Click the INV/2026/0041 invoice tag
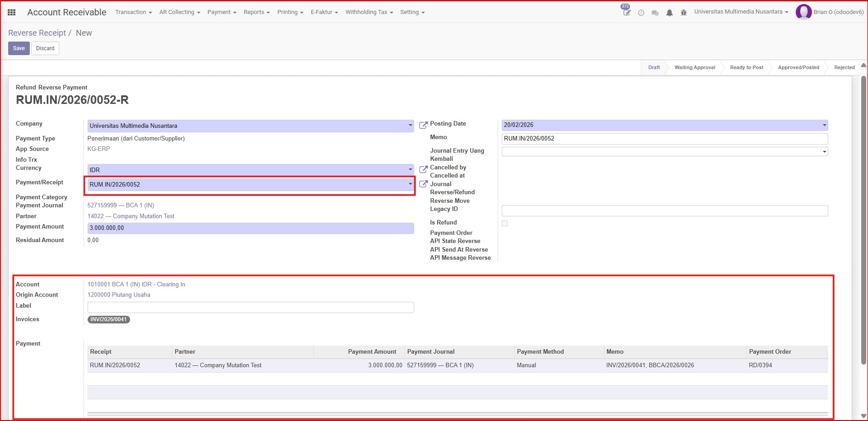Screen dimensions: 868x421 pos(108,319)
